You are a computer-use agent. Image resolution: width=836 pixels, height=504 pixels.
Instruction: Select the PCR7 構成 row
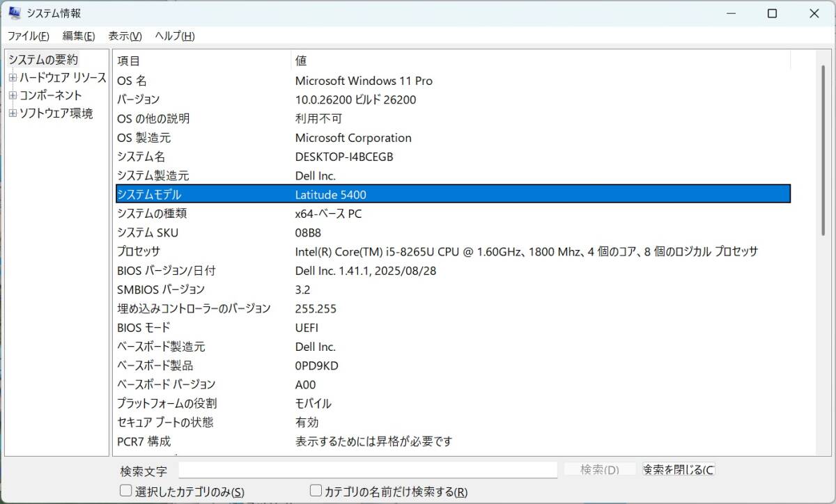453,441
